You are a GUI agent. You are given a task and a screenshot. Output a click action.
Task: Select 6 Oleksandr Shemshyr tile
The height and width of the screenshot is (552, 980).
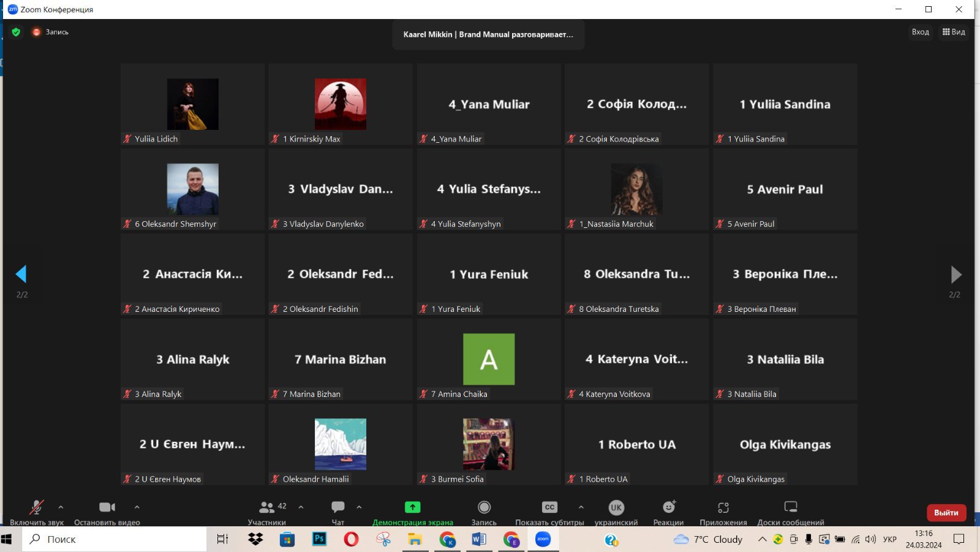point(193,189)
